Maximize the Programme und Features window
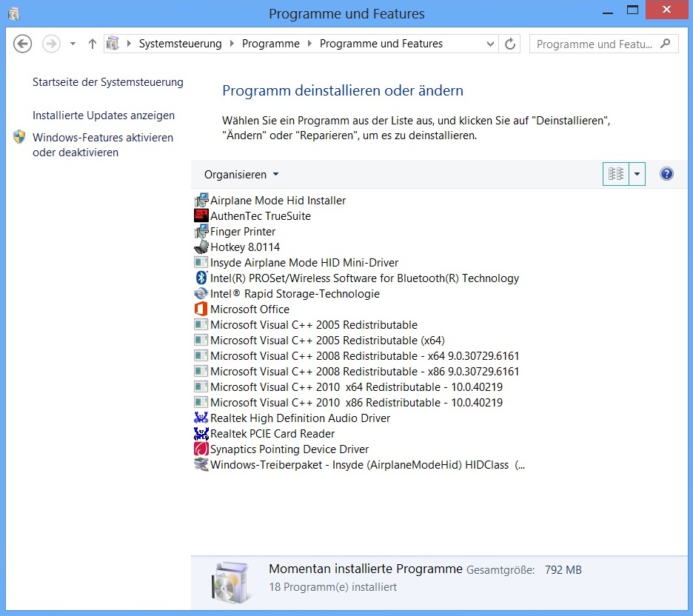The image size is (693, 616). (x=632, y=10)
